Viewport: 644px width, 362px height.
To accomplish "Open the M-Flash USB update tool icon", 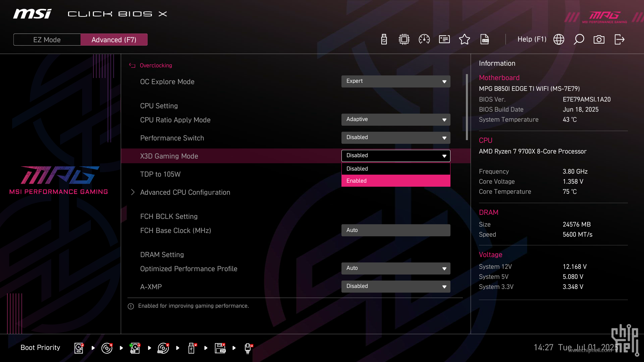I will pos(384,39).
